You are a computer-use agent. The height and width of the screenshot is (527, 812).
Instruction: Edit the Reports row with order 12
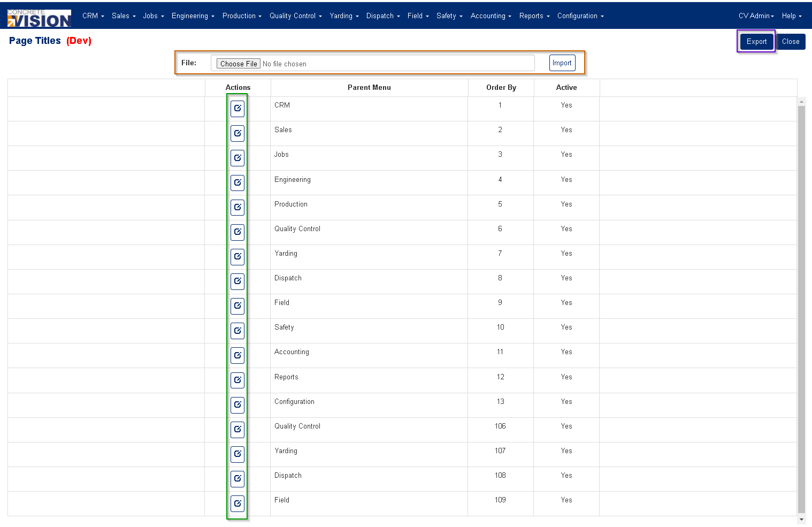(238, 380)
